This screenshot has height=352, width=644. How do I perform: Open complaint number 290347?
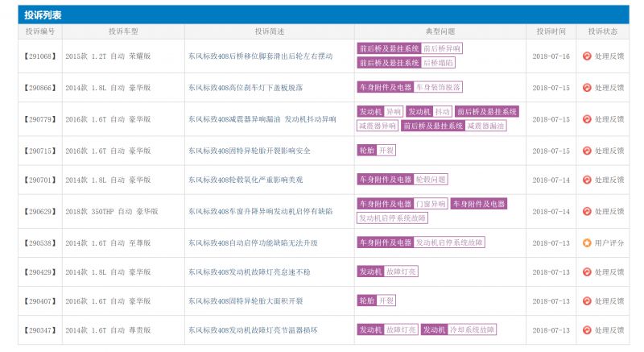(39, 329)
